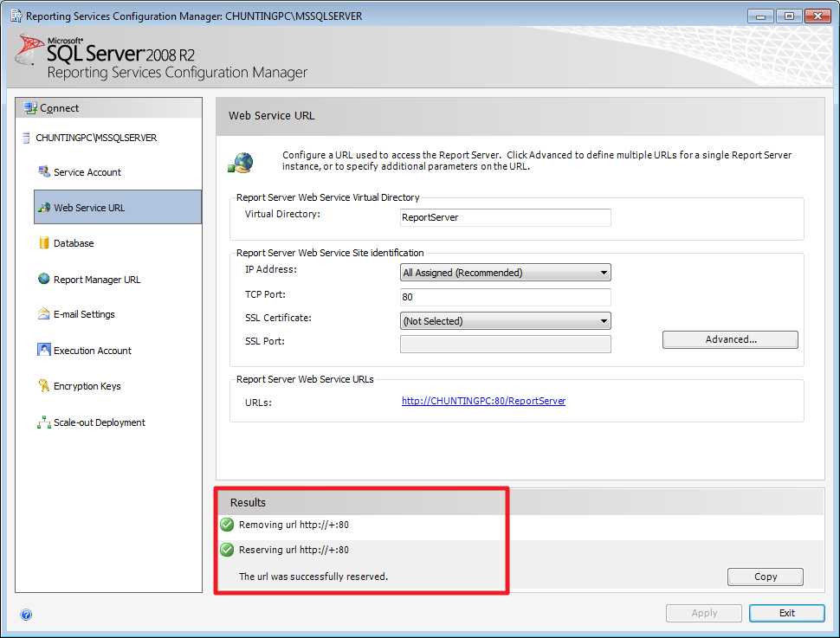Go to the Database page
Image resolution: width=840 pixels, height=638 pixels.
74,243
